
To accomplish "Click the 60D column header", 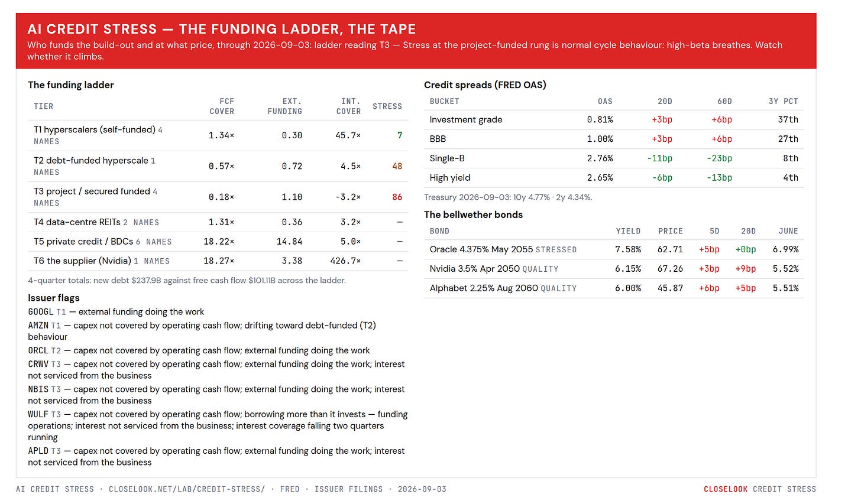I will tap(724, 102).
